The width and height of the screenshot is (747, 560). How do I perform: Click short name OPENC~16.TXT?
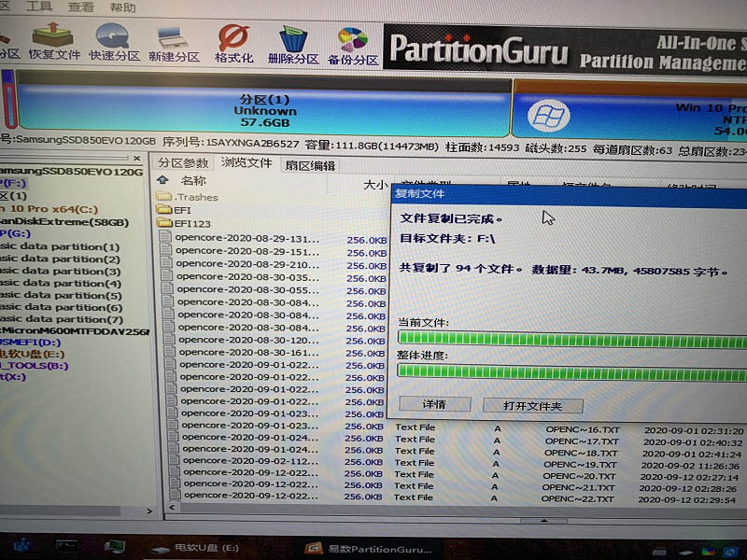click(x=582, y=430)
